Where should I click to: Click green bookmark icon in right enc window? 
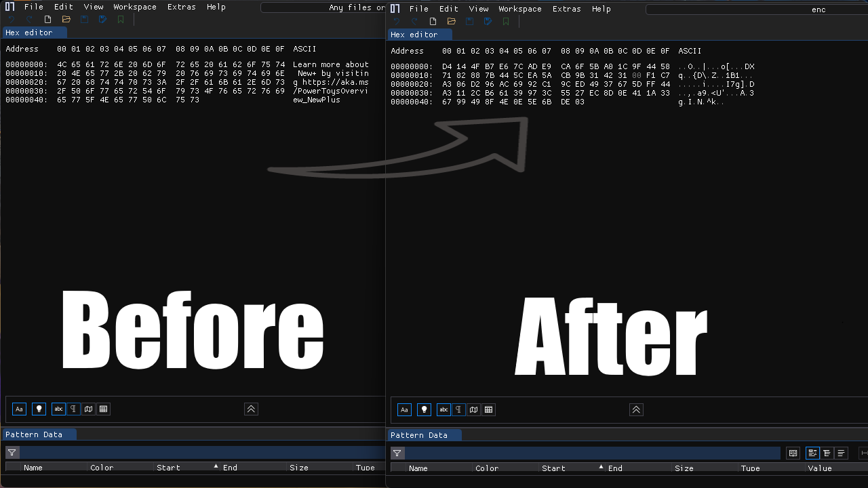click(x=506, y=22)
